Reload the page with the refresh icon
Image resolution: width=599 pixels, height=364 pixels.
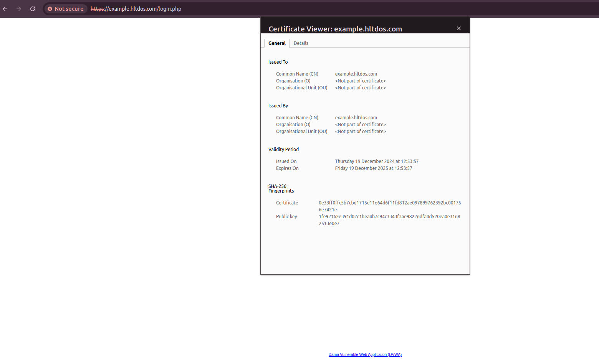coord(33,9)
